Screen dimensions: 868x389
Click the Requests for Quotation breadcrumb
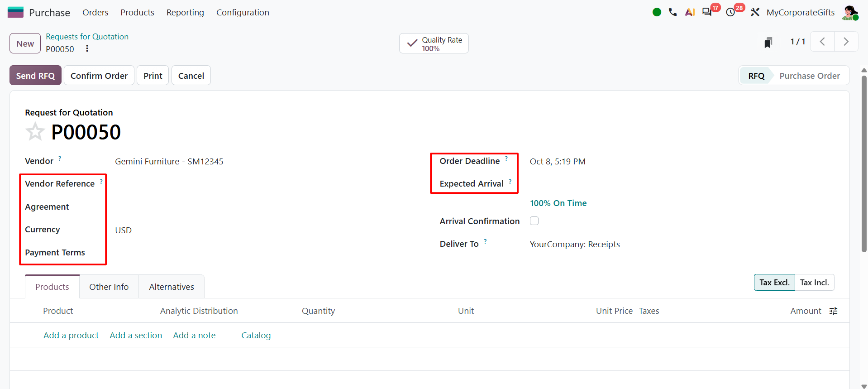click(x=87, y=37)
